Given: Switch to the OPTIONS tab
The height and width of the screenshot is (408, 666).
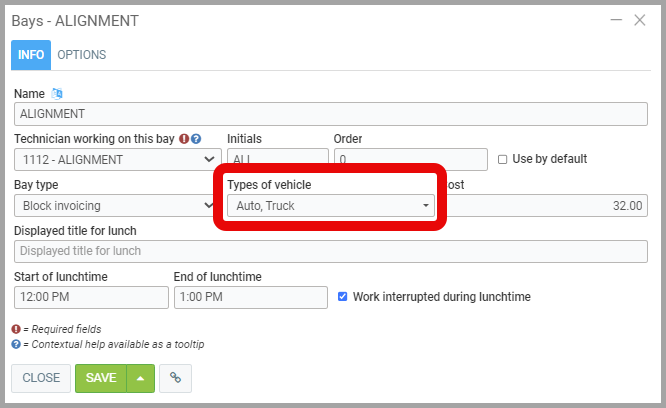Looking at the screenshot, I should 81,55.
